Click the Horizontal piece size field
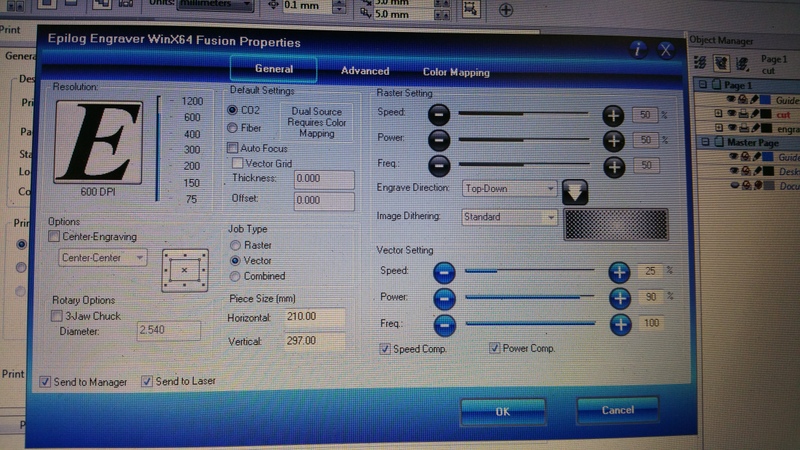The image size is (800, 450). (314, 316)
